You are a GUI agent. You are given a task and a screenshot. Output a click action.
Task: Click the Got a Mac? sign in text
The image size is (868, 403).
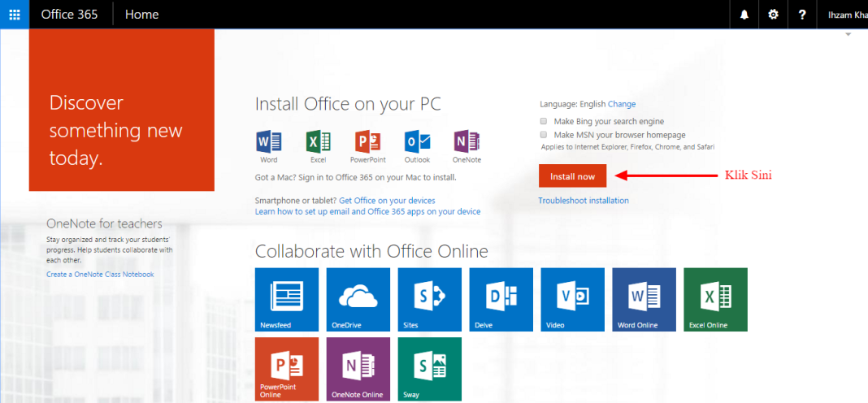355,178
